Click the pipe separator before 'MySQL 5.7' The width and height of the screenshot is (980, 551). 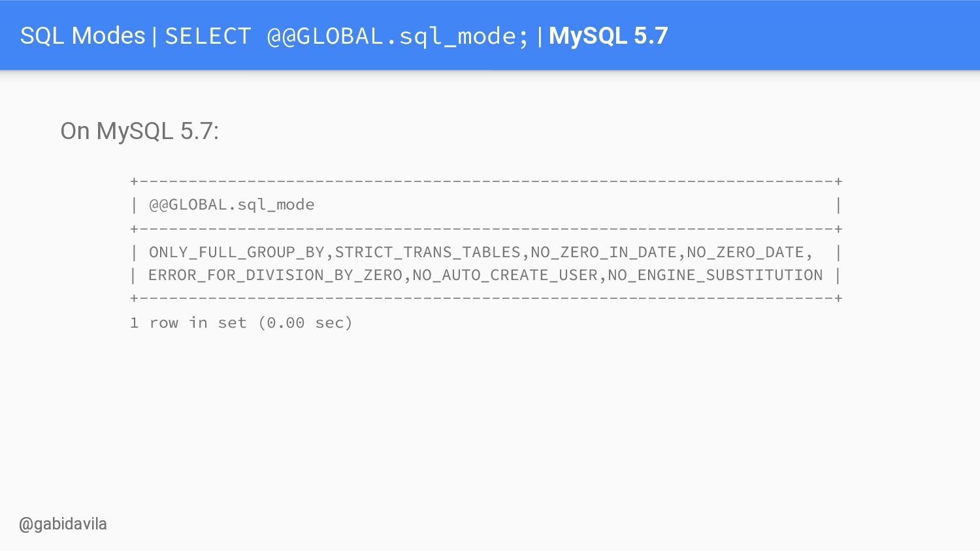[x=540, y=36]
